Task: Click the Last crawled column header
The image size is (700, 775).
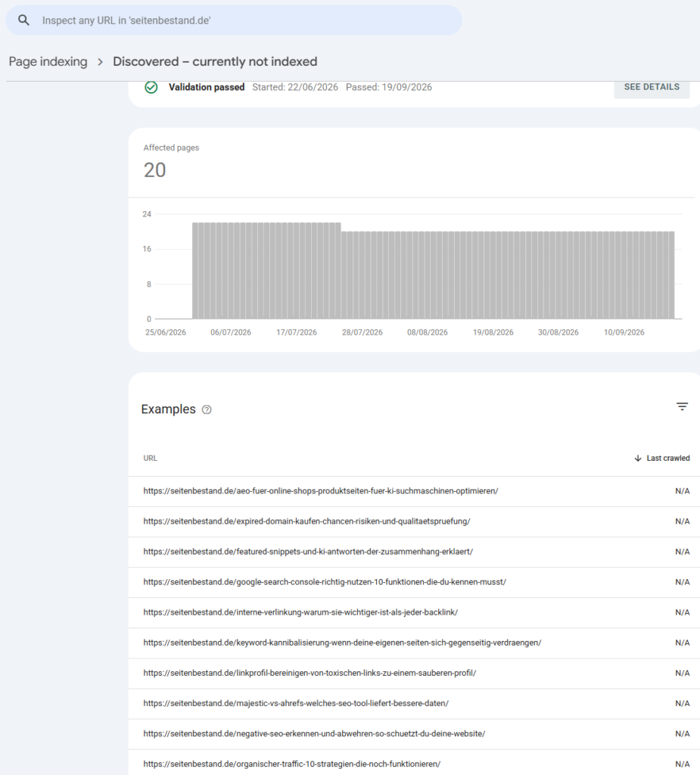Action: (x=662, y=458)
